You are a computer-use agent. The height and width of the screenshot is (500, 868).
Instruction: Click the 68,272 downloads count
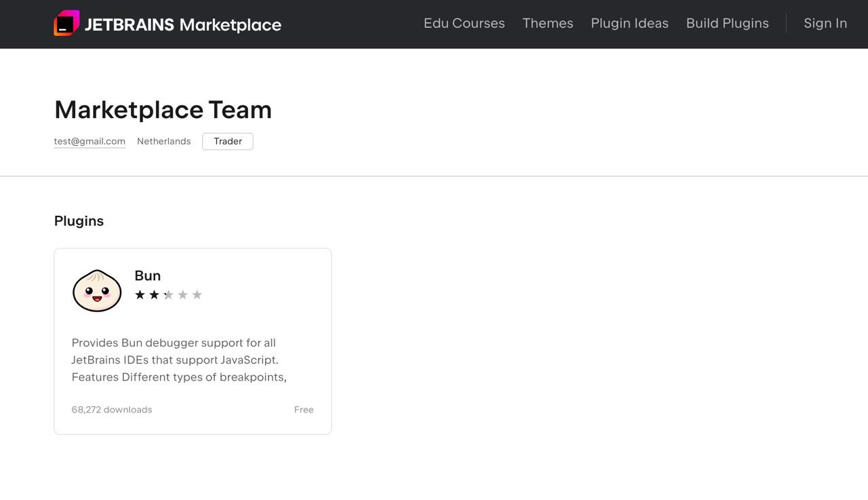click(x=112, y=410)
